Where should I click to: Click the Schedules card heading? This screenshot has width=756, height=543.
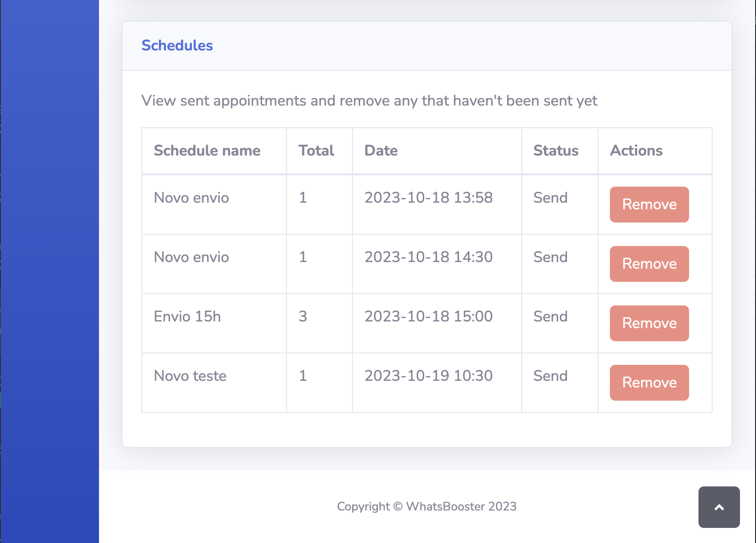point(177,45)
